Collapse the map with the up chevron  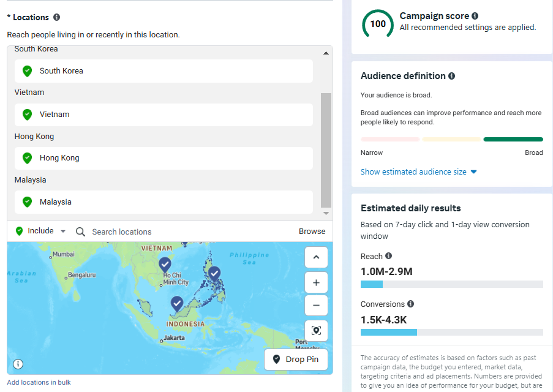click(316, 257)
